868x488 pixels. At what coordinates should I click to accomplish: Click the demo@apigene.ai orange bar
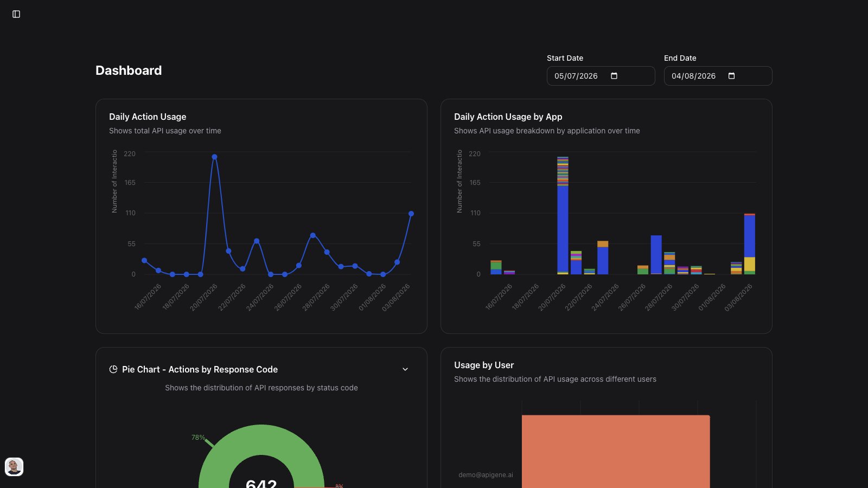click(x=616, y=452)
